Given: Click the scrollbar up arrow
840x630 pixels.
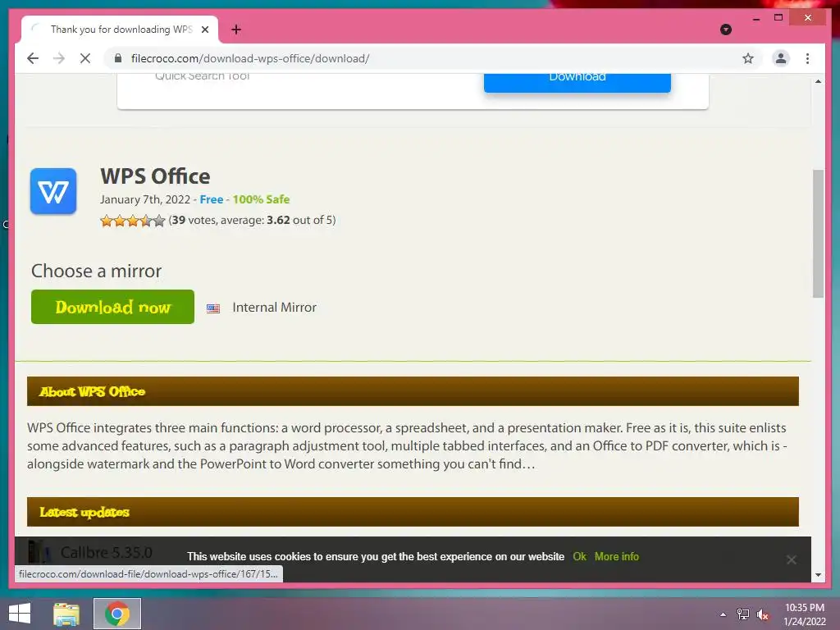Looking at the screenshot, I should click(818, 81).
